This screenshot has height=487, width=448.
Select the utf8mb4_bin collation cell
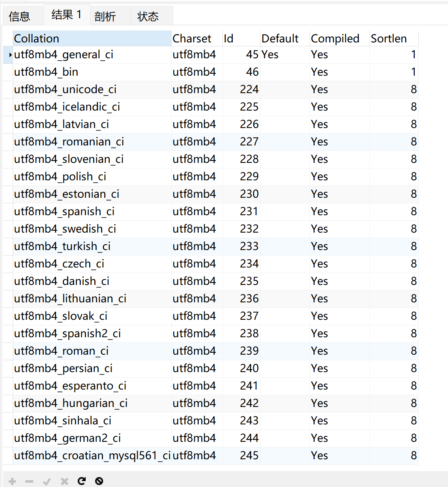[x=92, y=72]
